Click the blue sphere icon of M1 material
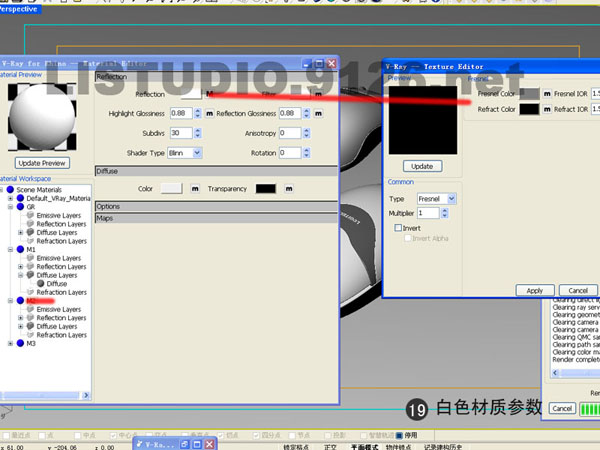Screen dimensions: 600x450 [x=20, y=249]
